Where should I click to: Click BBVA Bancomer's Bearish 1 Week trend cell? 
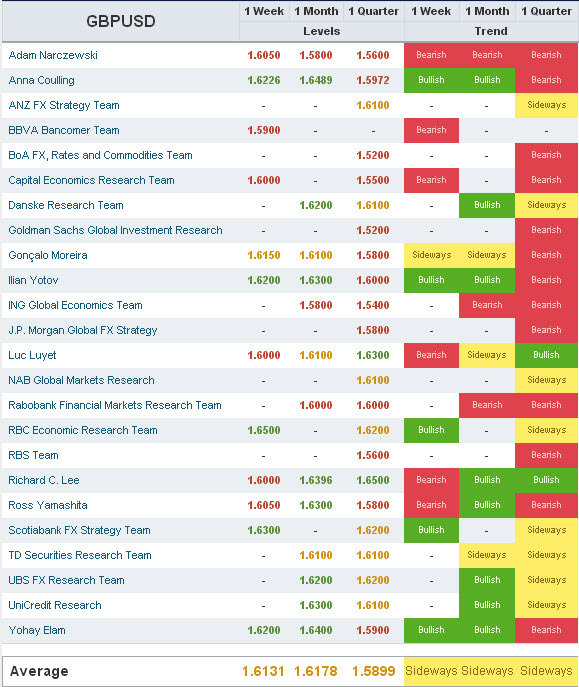coord(431,130)
